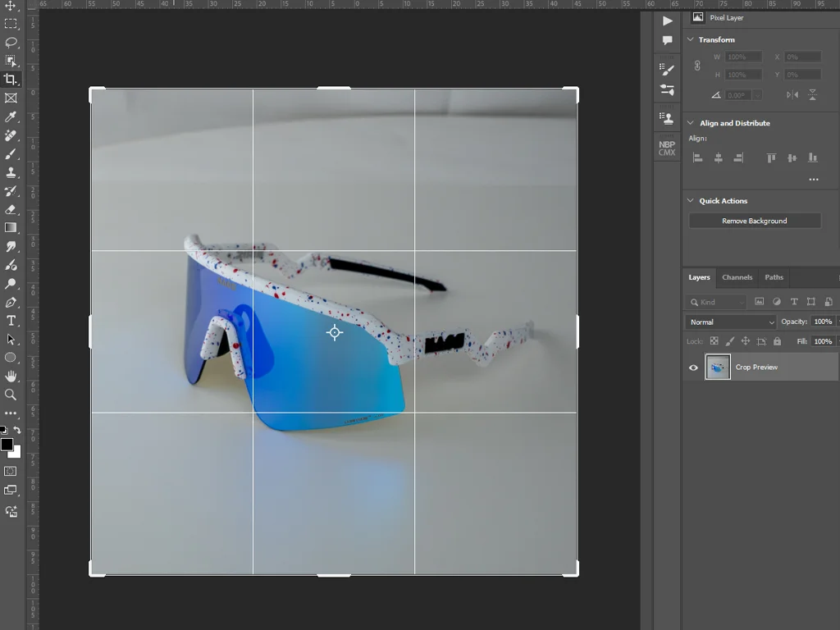Select the Lasso tool
The image size is (840, 630).
[11, 42]
